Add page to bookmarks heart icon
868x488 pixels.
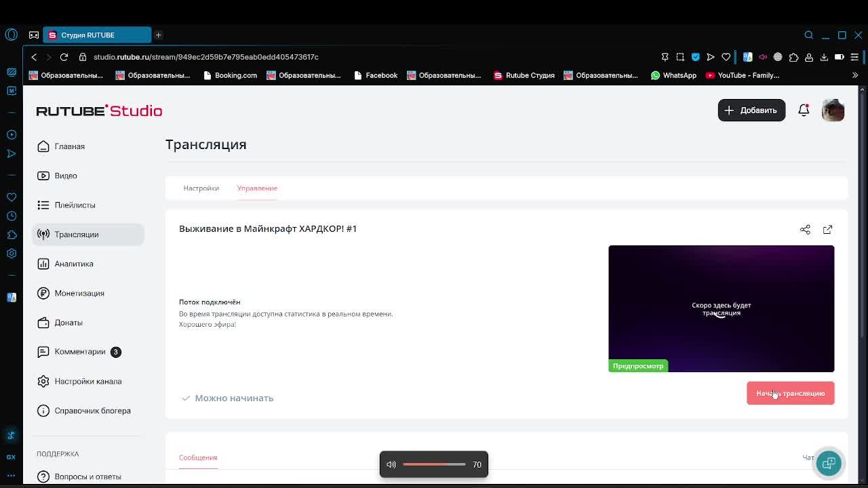pos(726,57)
